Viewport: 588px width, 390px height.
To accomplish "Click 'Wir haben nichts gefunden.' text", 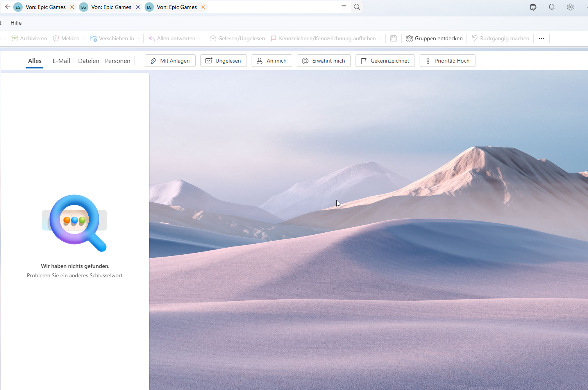I will tap(75, 266).
